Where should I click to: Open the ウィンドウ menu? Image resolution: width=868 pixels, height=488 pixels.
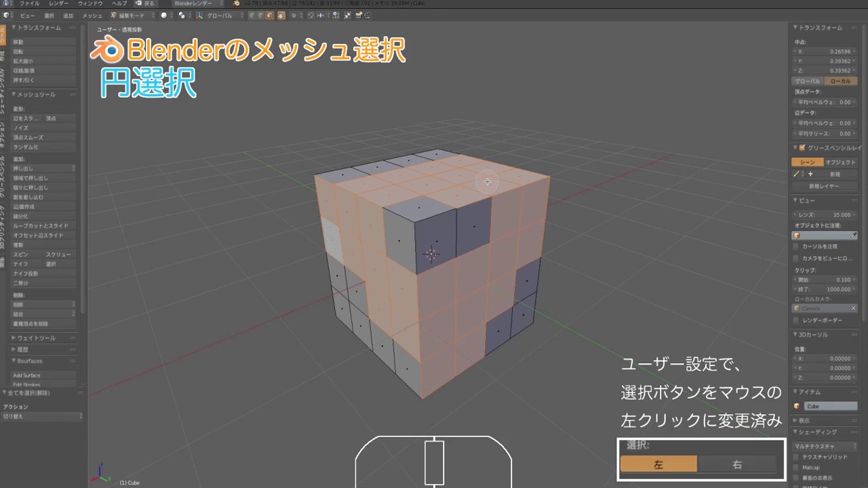pos(90,3)
